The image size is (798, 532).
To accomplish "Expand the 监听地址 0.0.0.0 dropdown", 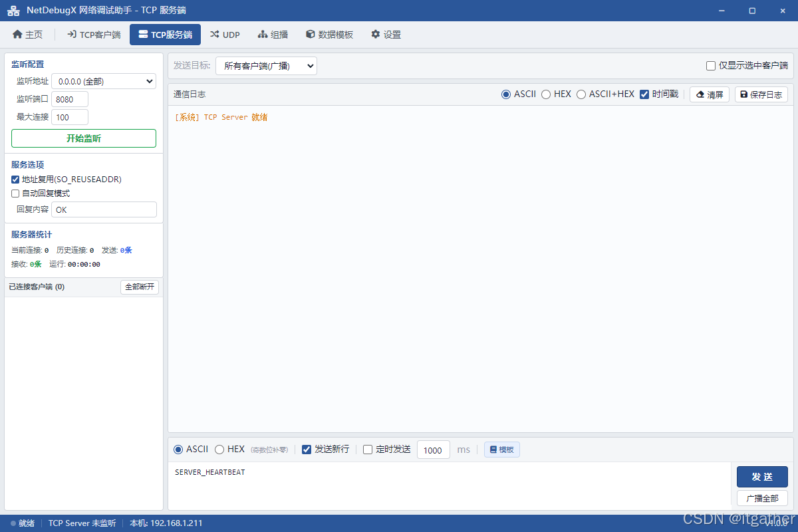I will [x=104, y=81].
